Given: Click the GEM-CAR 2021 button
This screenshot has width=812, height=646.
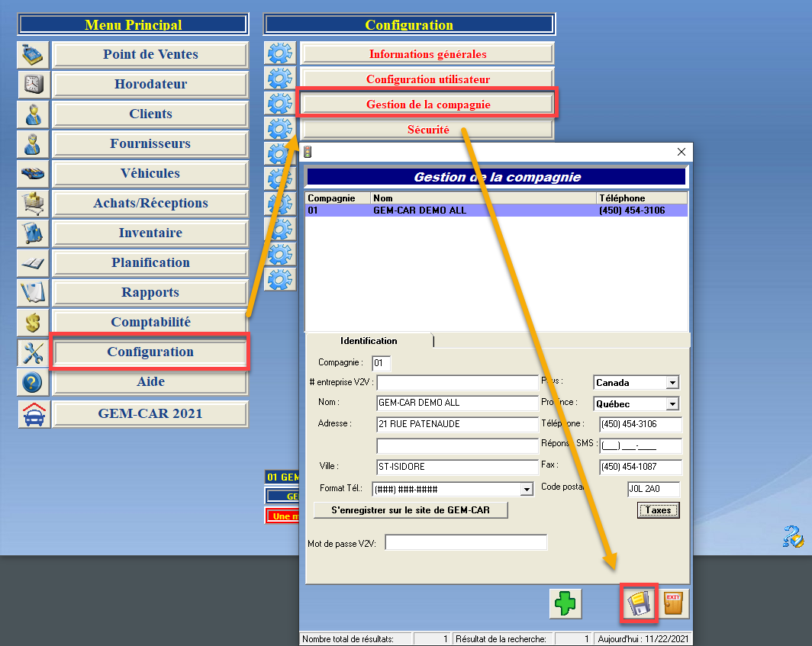Looking at the screenshot, I should [x=150, y=413].
